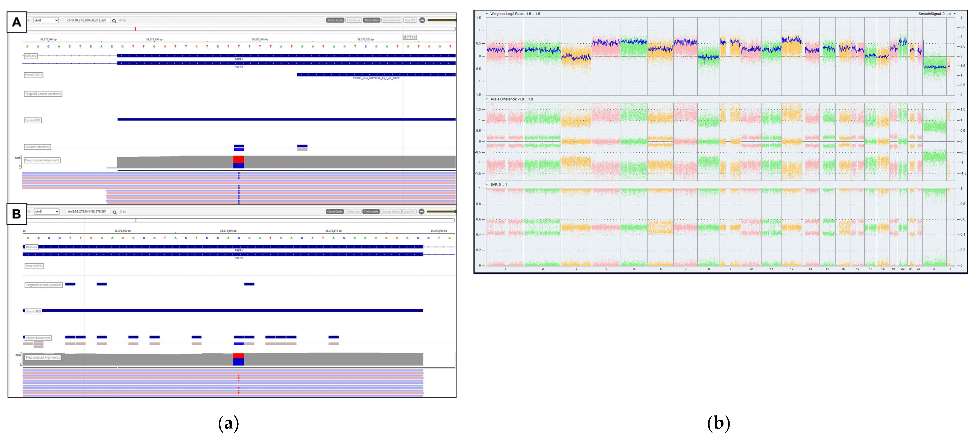Toggle Cursor Guide in panel A
Viewport: 980px width, 442px height.
point(335,20)
